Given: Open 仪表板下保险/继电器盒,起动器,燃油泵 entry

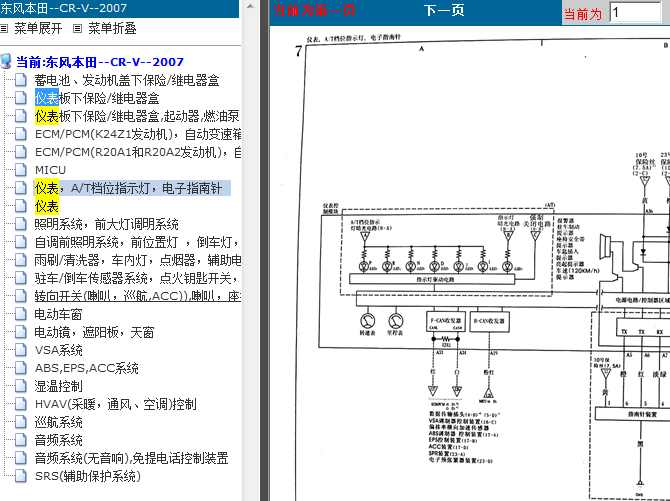Looking at the screenshot, I should (x=137, y=116).
